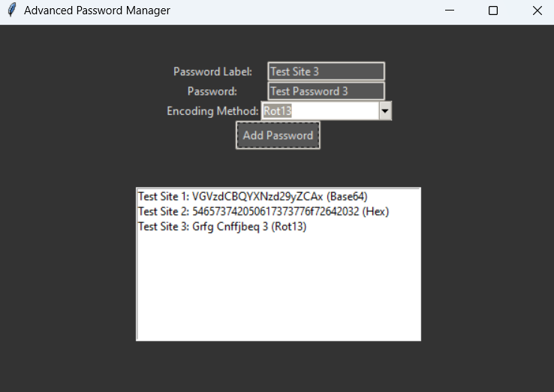Viewport: 554px width, 392px height.
Task: Select the Test Site 1 Base64 entry
Action: (x=252, y=197)
